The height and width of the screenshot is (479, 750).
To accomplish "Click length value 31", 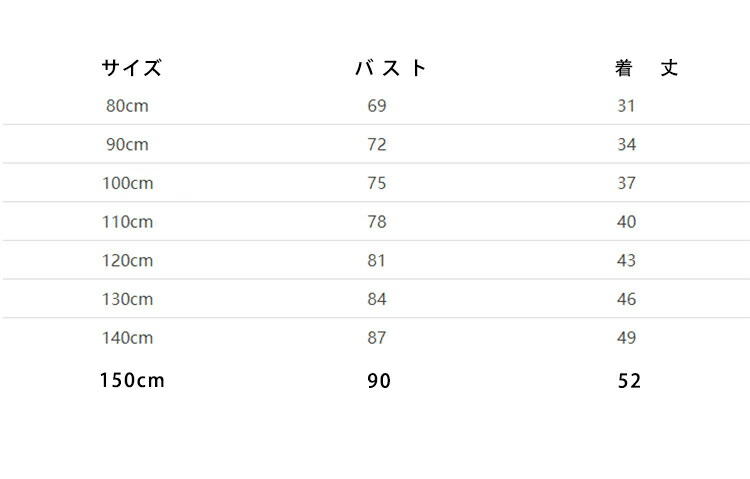I will pyautogui.click(x=626, y=106).
